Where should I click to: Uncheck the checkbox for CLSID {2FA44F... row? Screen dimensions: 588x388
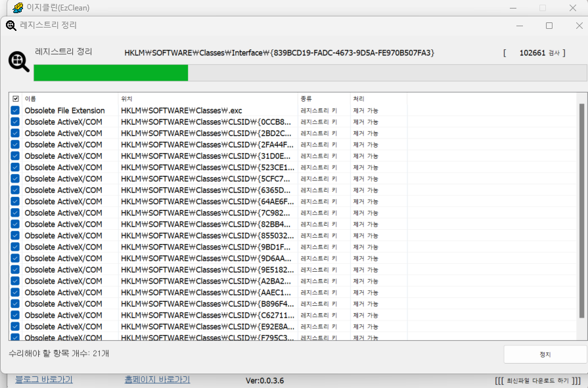tap(15, 144)
